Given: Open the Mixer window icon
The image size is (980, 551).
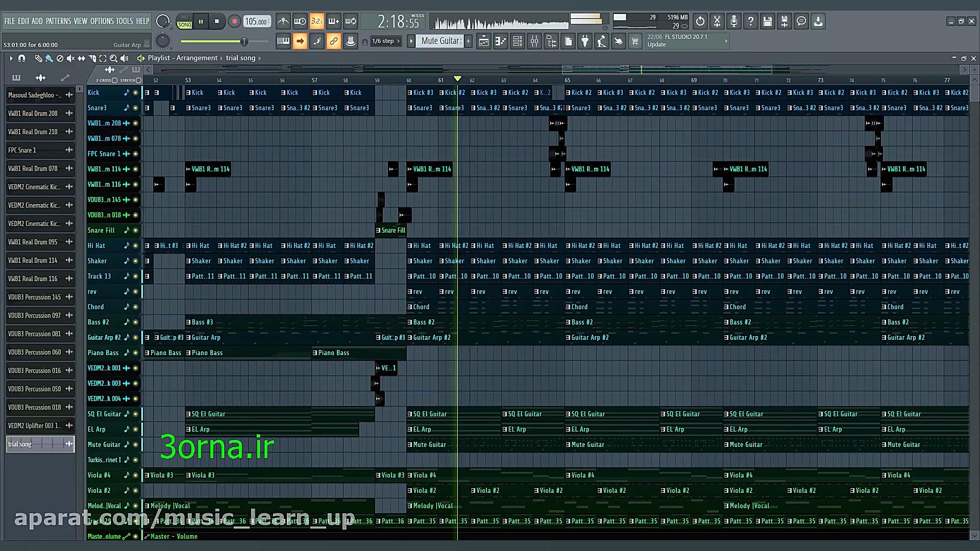Looking at the screenshot, I should tap(534, 41).
